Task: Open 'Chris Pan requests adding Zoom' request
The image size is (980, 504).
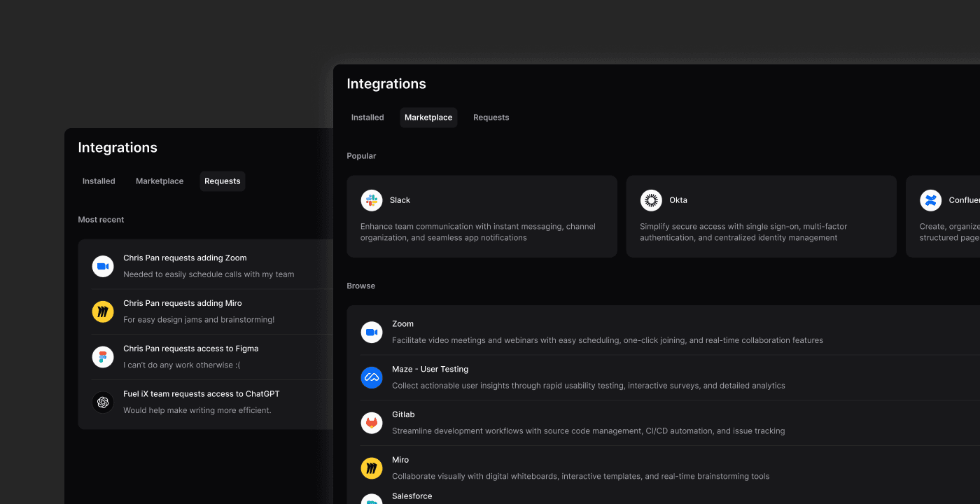Action: click(212, 266)
